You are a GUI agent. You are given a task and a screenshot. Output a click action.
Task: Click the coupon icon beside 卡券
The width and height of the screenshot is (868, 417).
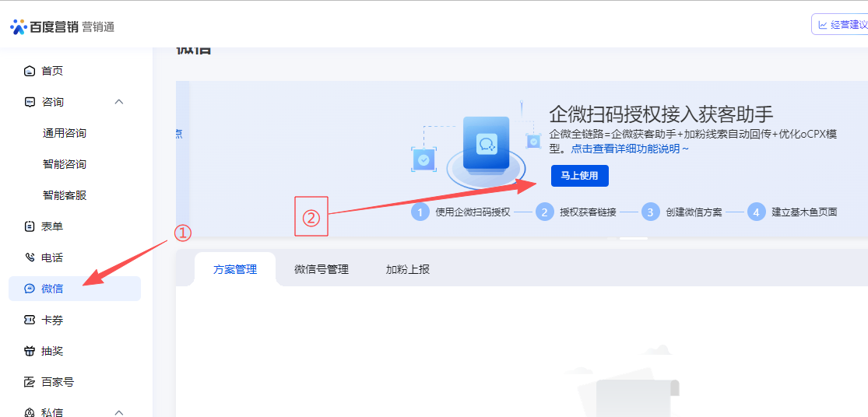pyautogui.click(x=30, y=320)
